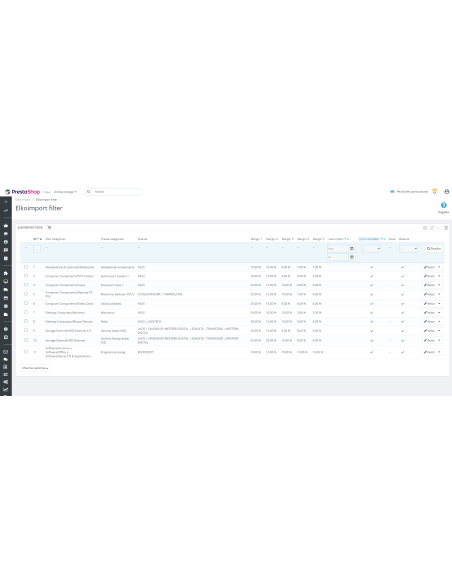Open the bulk actions dropdown below the table
Image resolution: width=452 pixels, height=584 pixels.
click(x=35, y=368)
